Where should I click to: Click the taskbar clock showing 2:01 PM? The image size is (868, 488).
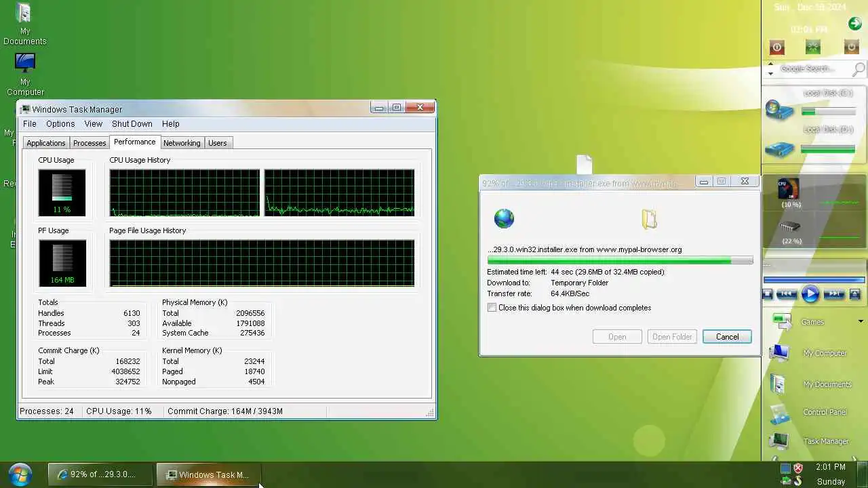coord(831,467)
